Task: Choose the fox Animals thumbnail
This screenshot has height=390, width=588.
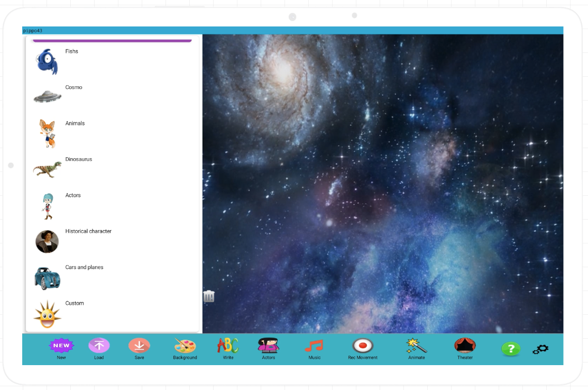Action: coord(48,133)
